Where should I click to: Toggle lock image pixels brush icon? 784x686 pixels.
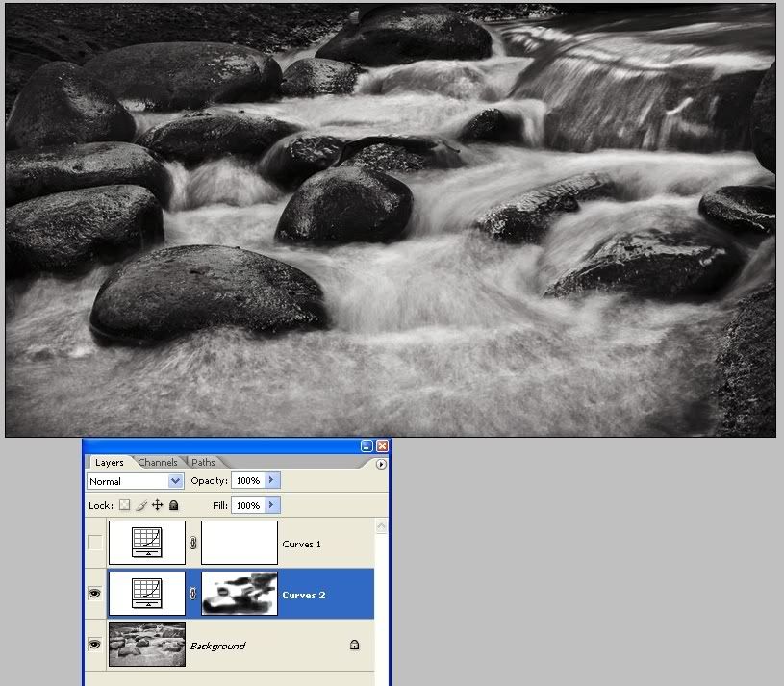141,505
